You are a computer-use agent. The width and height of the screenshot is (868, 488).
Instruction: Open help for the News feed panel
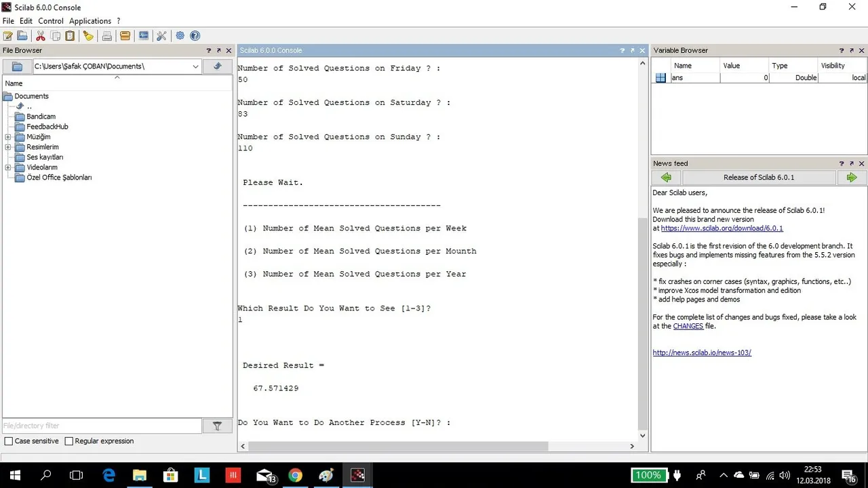(x=842, y=163)
